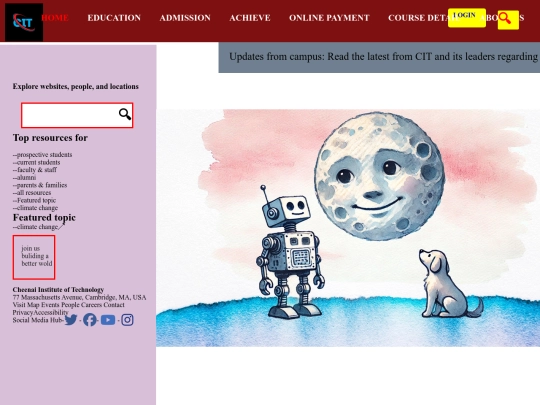This screenshot has width=540, height=405.
Task: Open the ACHIEVE menu item
Action: pos(250,18)
